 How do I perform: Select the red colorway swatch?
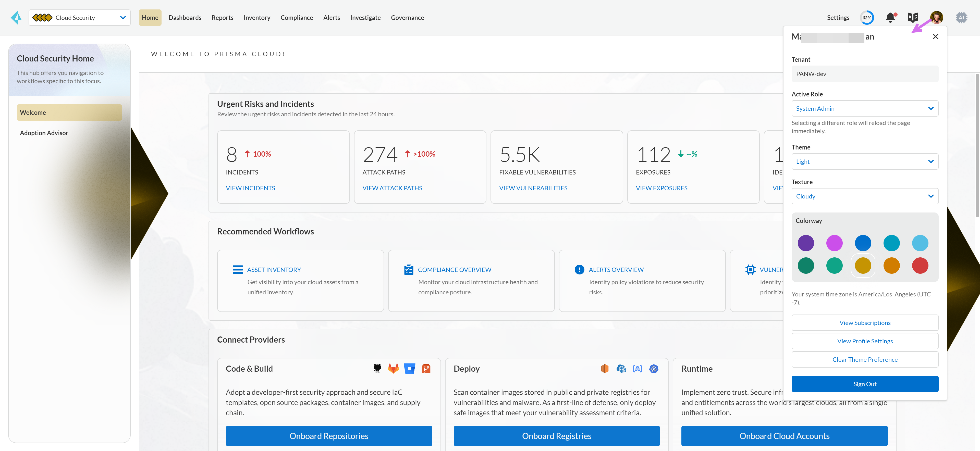(x=920, y=266)
